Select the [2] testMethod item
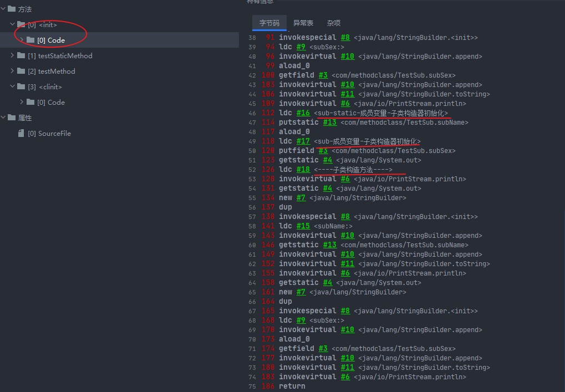The height and width of the screenshot is (392, 565). point(52,72)
